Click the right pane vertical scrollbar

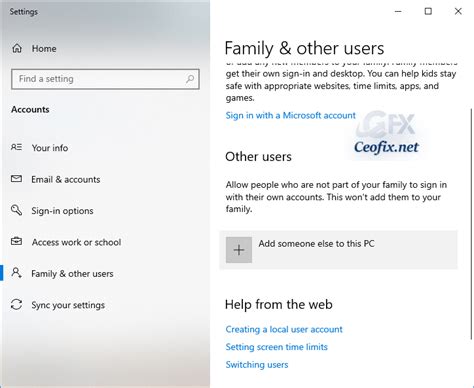click(x=471, y=223)
